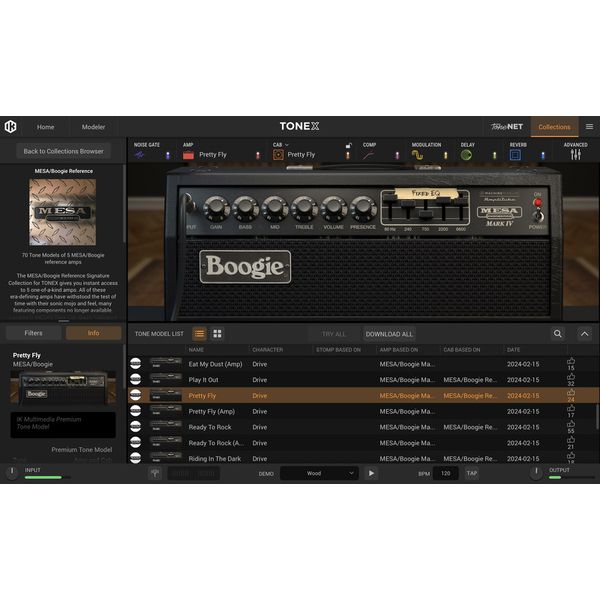Switch tone model list to list view
The width and height of the screenshot is (600, 600).
[199, 334]
